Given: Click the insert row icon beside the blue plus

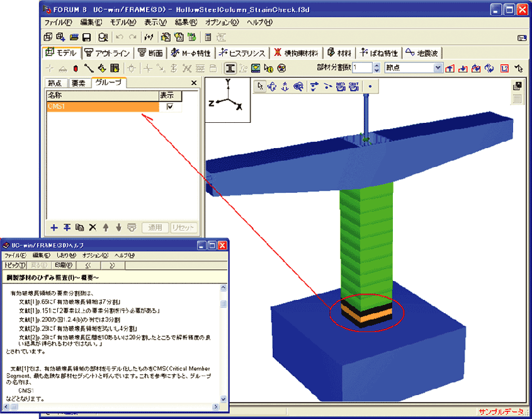Looking at the screenshot, I should coord(67,227).
